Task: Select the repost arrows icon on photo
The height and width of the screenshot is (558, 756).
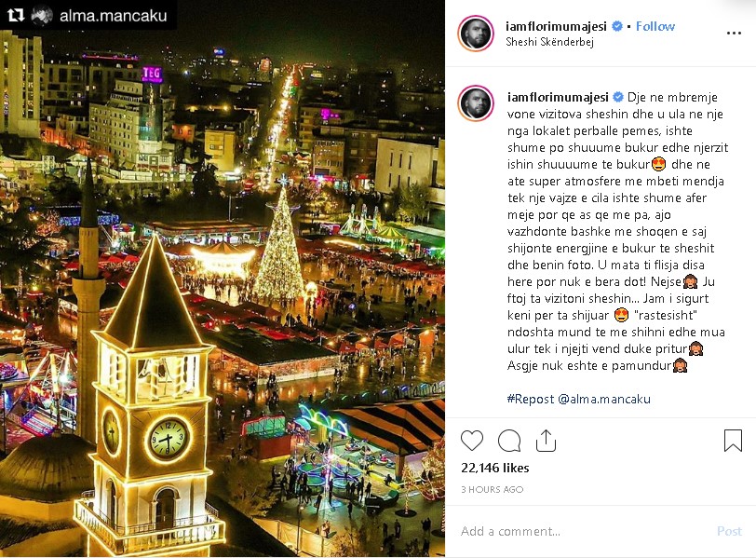Action: 16,15
